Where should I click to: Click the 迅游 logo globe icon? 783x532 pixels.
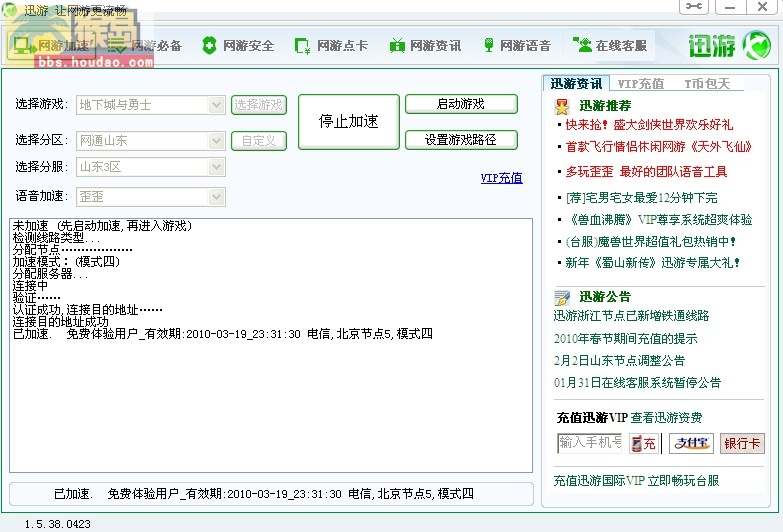(x=757, y=45)
